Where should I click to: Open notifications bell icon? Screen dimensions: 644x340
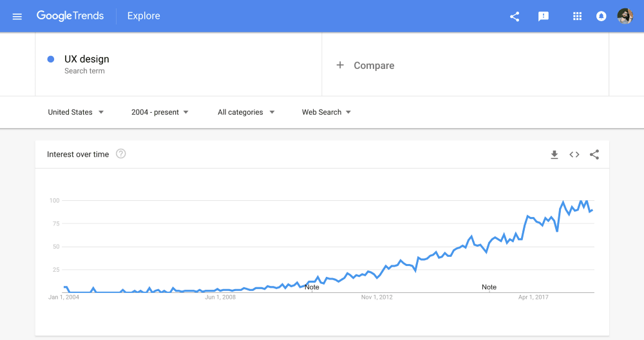[x=601, y=17]
